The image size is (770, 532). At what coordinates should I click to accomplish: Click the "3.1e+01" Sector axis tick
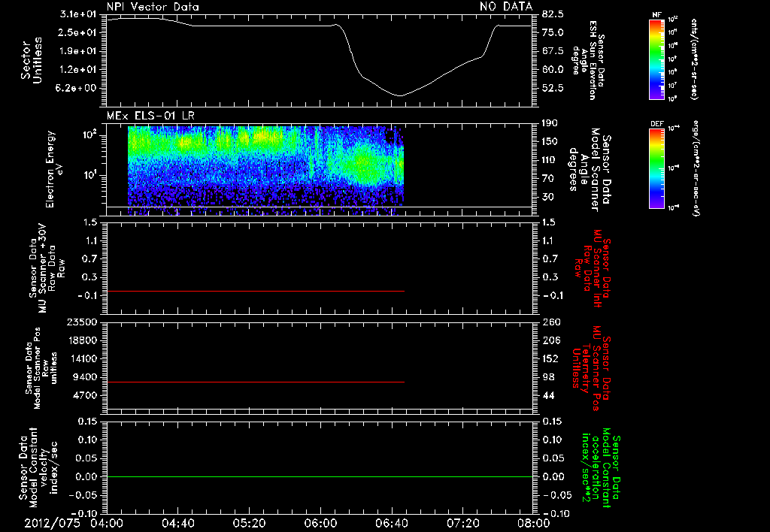click(x=78, y=14)
